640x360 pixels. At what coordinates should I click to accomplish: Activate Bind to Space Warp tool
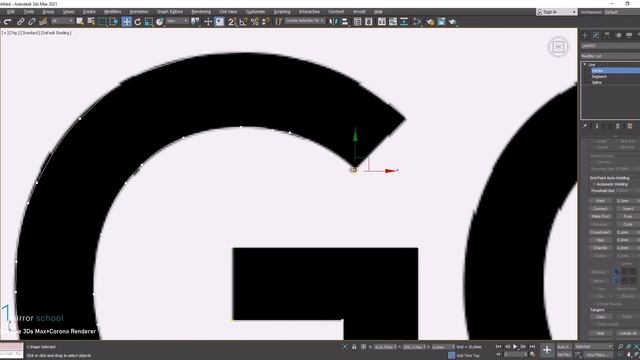point(42,22)
